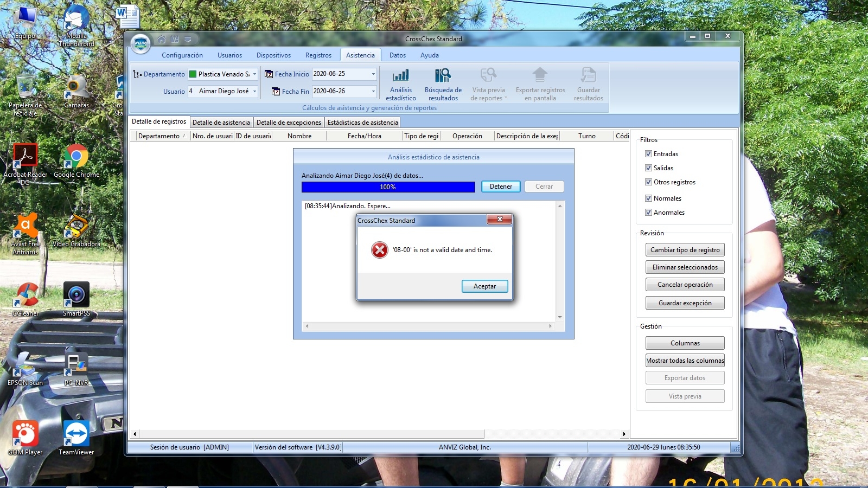
Task: Click the Departamento tree icon
Action: coord(137,74)
